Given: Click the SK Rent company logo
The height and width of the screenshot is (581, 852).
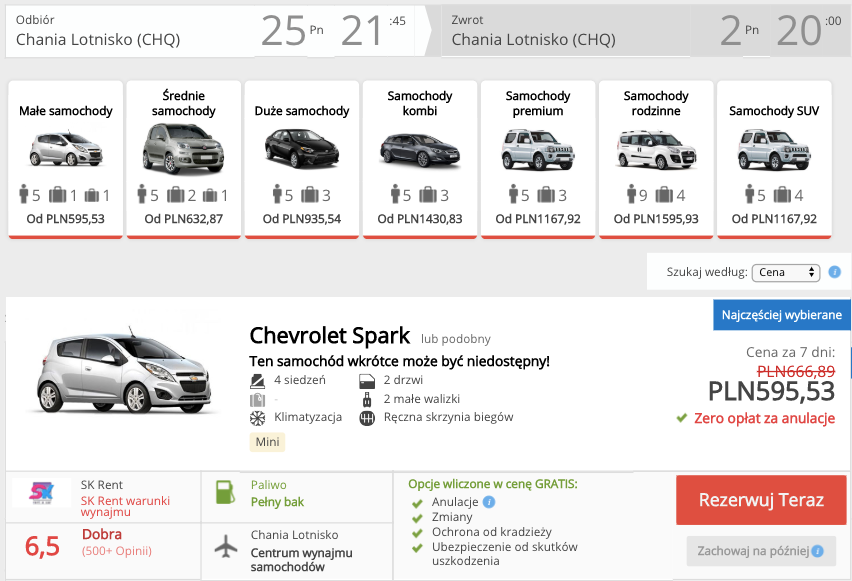Looking at the screenshot, I should [x=41, y=491].
